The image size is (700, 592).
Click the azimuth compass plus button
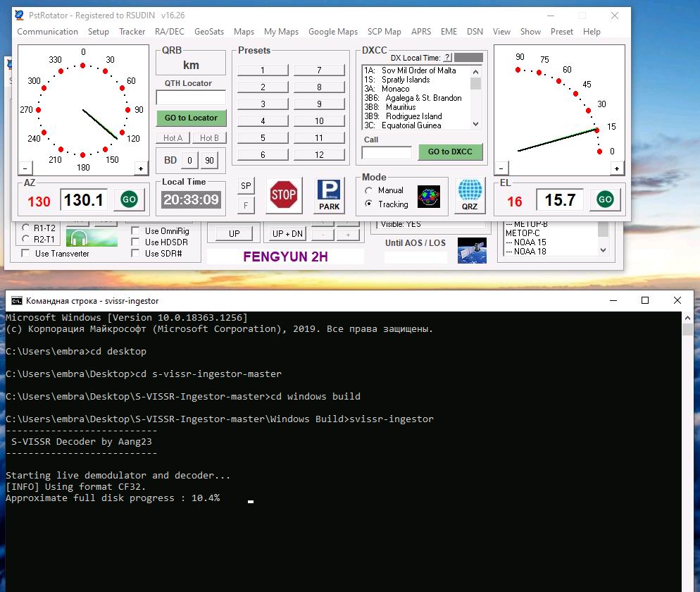[x=141, y=168]
